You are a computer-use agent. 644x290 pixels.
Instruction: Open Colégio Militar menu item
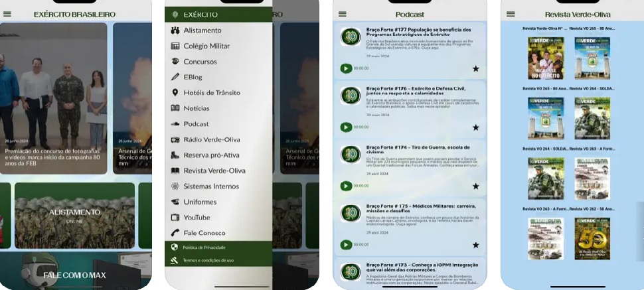click(206, 46)
